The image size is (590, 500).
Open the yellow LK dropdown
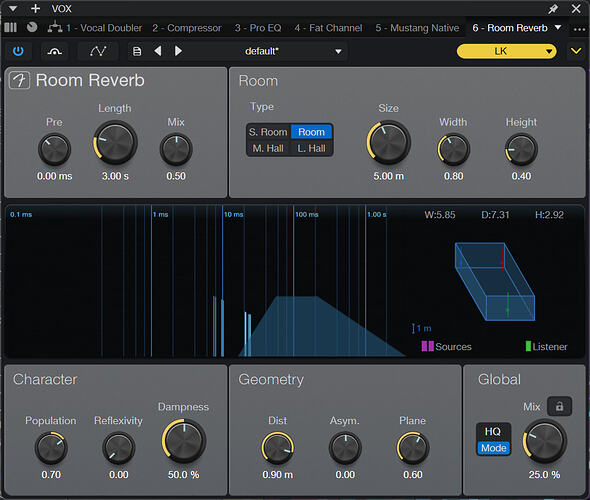tap(506, 51)
